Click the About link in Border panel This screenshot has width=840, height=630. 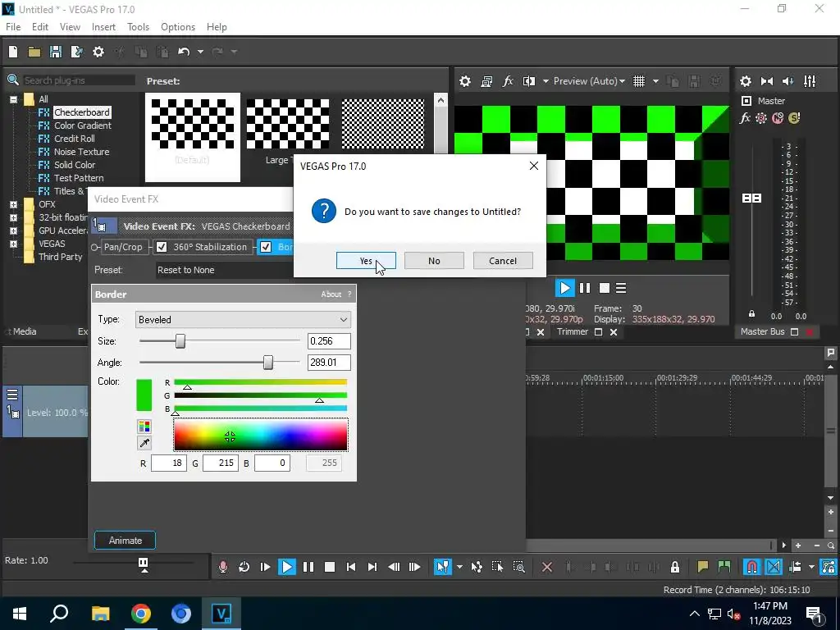click(x=331, y=294)
